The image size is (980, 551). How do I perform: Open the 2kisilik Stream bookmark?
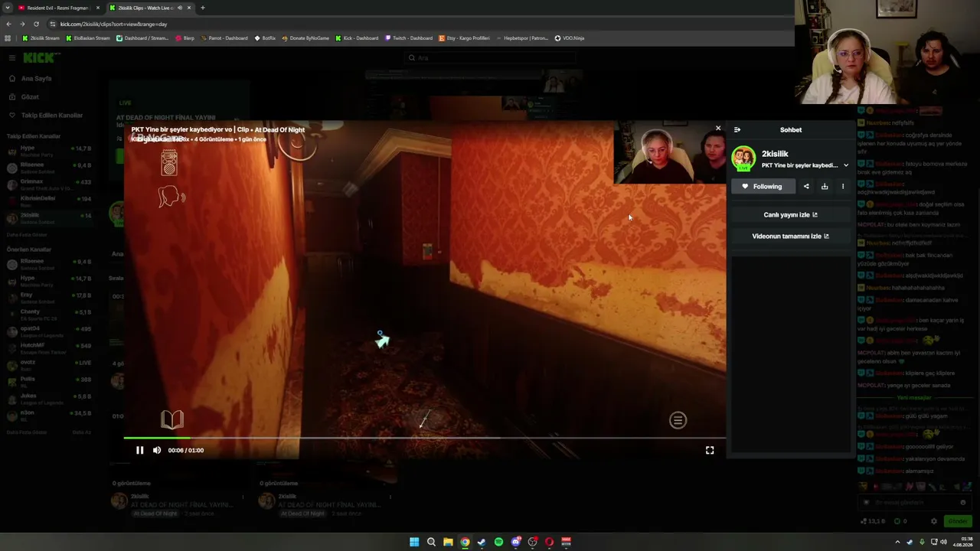coord(41,38)
